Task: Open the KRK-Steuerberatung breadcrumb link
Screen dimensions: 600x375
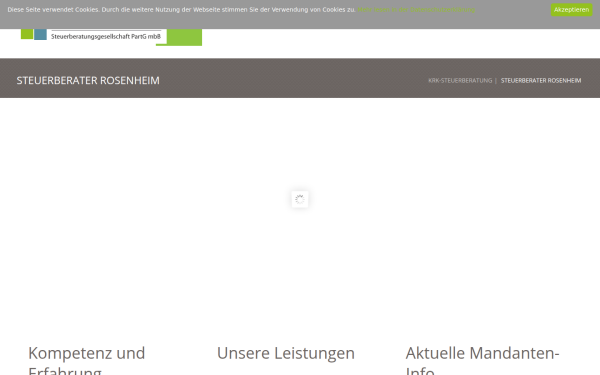Action: click(x=460, y=80)
